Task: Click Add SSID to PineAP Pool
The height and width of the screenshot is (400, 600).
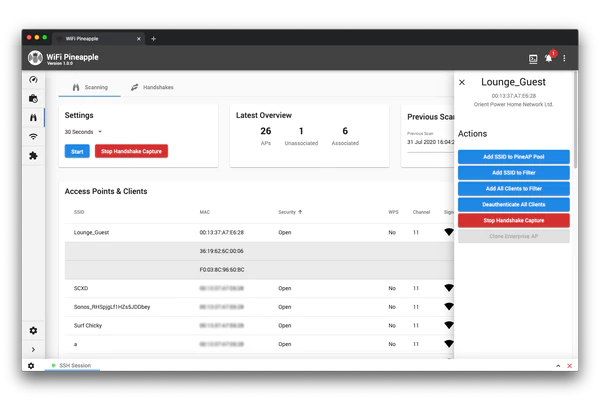Action: 514,157
